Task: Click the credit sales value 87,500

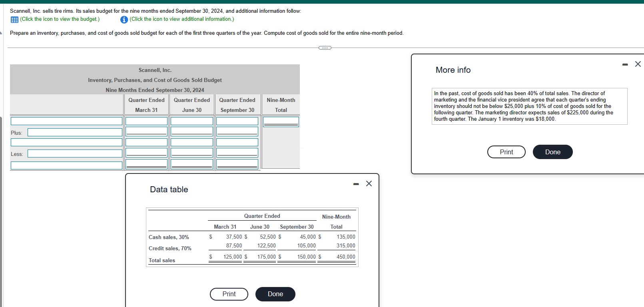Action: pos(234,246)
